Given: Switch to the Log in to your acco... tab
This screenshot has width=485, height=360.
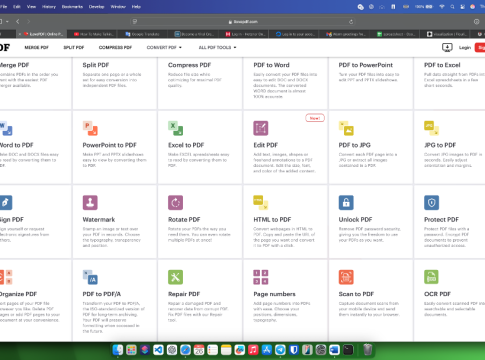Looking at the screenshot, I should pyautogui.click(x=294, y=34).
